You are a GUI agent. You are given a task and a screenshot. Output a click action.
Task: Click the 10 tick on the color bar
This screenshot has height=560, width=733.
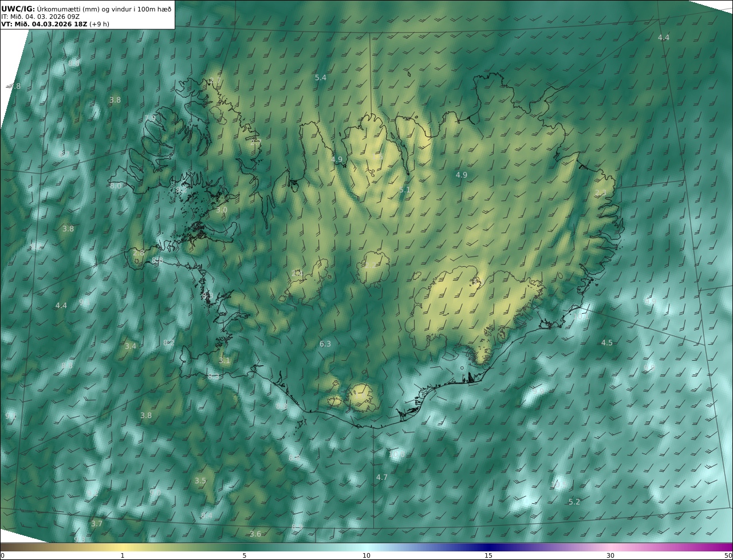pyautogui.click(x=366, y=555)
